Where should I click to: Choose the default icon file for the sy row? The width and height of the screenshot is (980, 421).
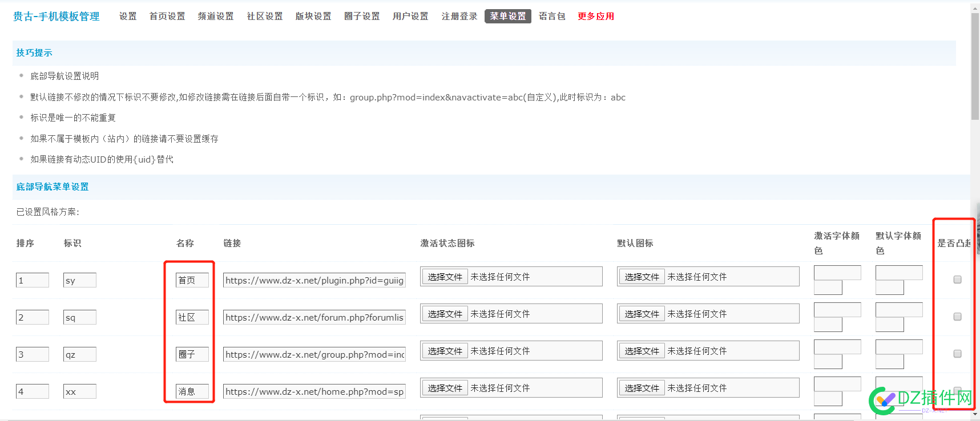[x=642, y=277]
